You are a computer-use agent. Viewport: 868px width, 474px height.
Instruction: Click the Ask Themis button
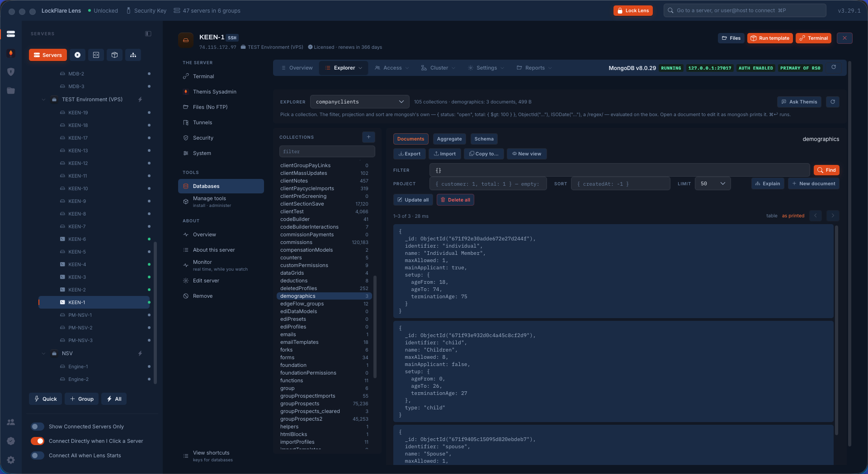click(x=799, y=102)
